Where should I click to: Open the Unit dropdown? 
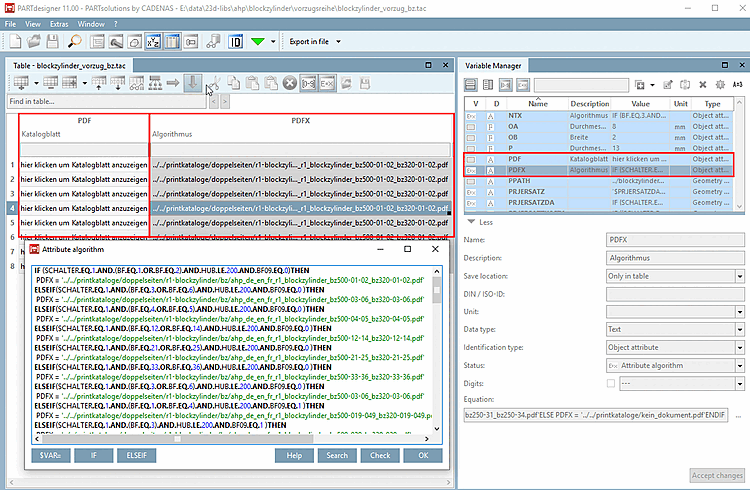pyautogui.click(x=739, y=312)
